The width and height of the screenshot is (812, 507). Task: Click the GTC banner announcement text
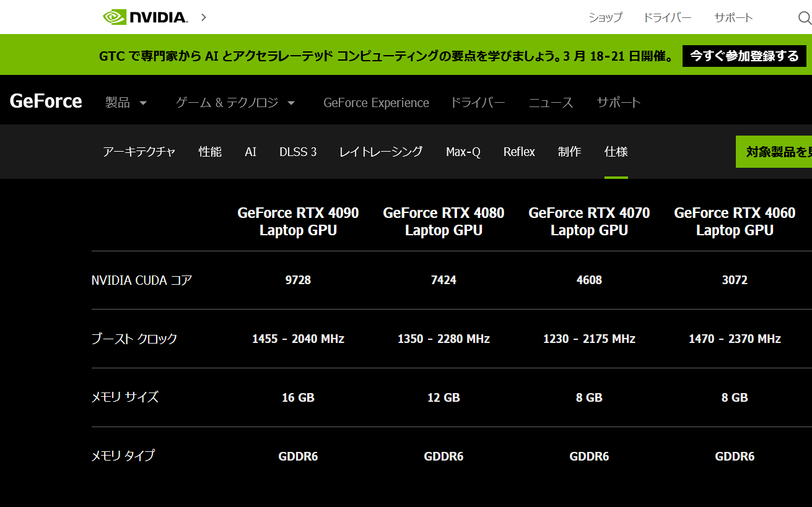pyautogui.click(x=386, y=56)
